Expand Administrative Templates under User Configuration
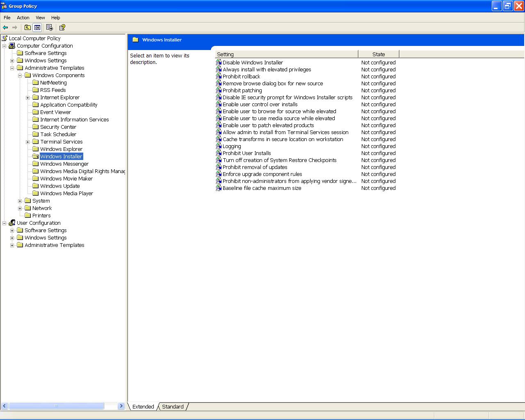 click(12, 245)
